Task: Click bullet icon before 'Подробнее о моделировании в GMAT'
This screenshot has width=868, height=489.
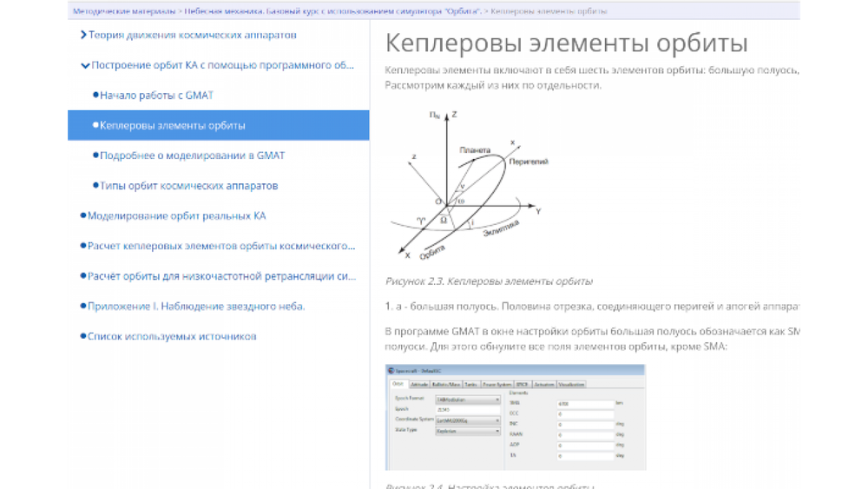Action: pos(95,155)
